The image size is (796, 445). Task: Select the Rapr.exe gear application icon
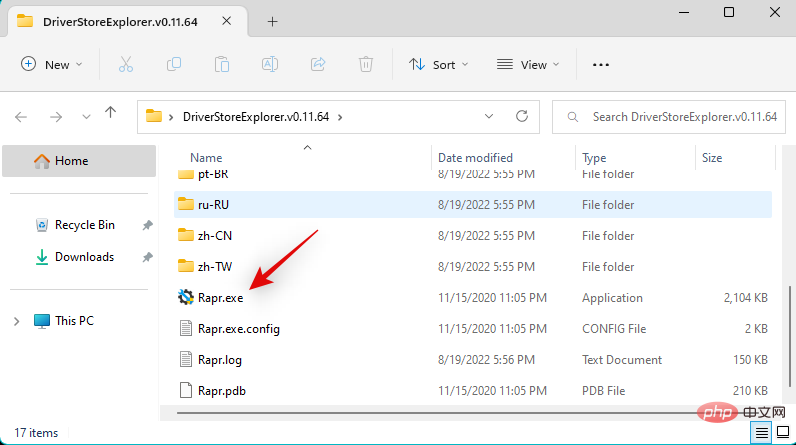[x=186, y=297]
